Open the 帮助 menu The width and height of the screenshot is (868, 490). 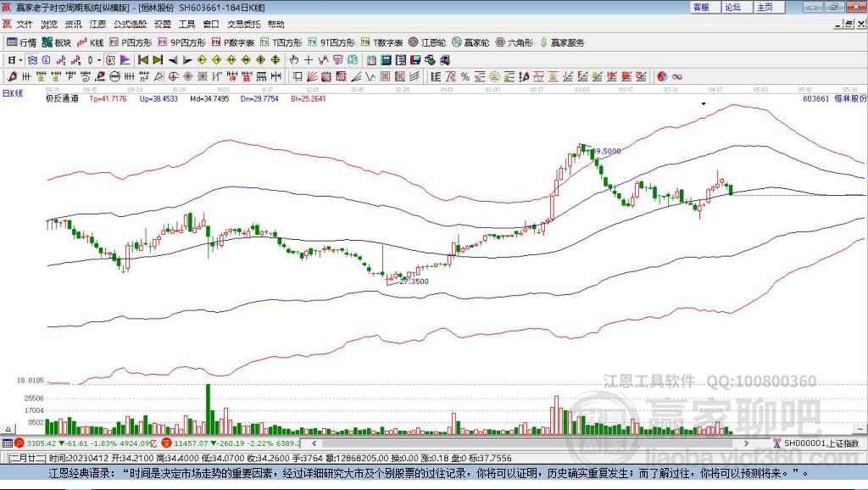click(275, 24)
